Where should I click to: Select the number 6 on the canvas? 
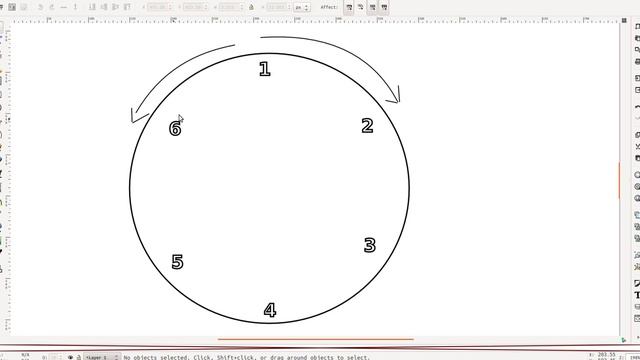pos(176,129)
